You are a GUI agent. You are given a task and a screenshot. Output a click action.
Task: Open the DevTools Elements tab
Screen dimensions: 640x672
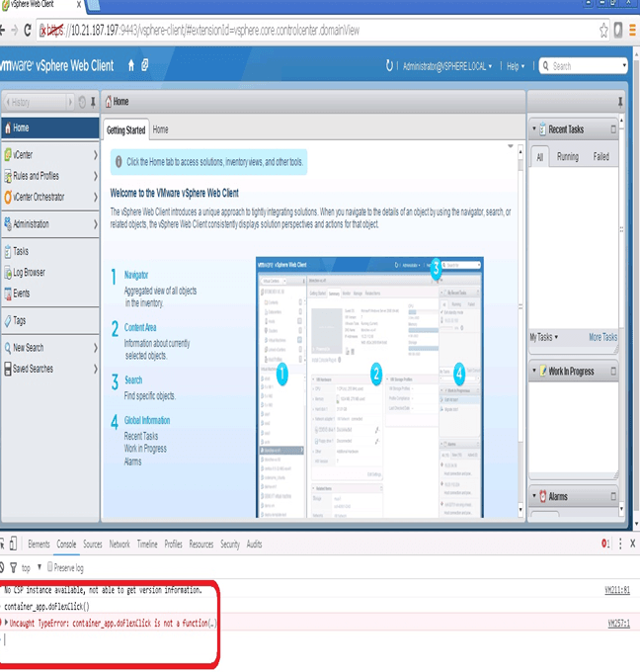point(39,544)
